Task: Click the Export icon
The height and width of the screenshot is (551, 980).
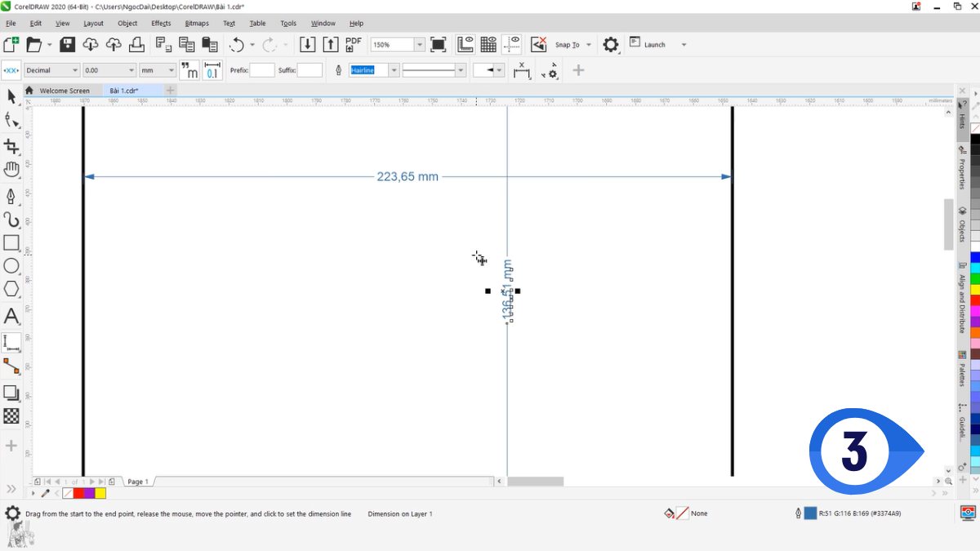Action: pos(331,44)
